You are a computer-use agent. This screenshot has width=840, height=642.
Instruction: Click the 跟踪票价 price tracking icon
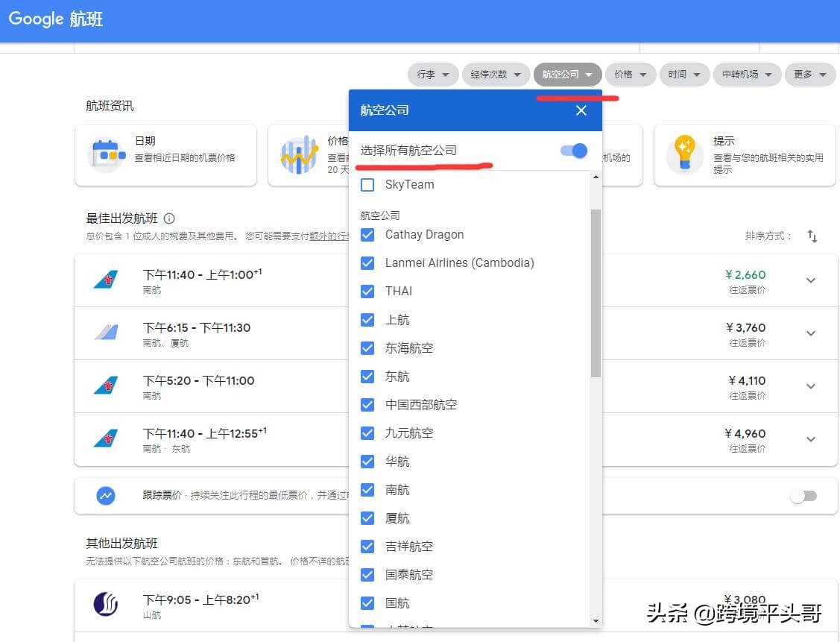click(105, 495)
